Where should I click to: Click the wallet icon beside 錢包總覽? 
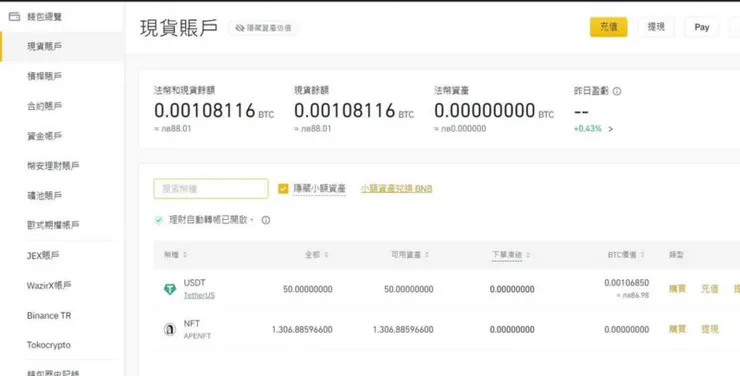coord(15,17)
